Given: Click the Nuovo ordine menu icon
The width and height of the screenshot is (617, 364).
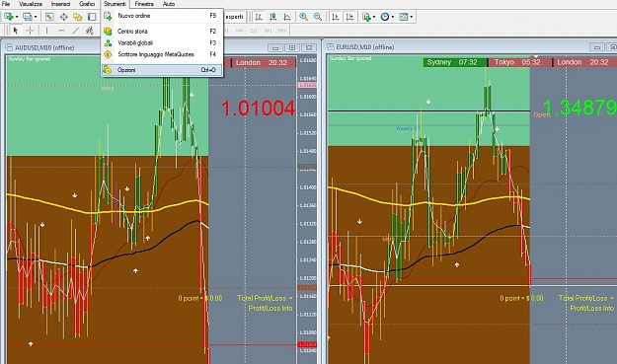Looking at the screenshot, I should coord(108,16).
